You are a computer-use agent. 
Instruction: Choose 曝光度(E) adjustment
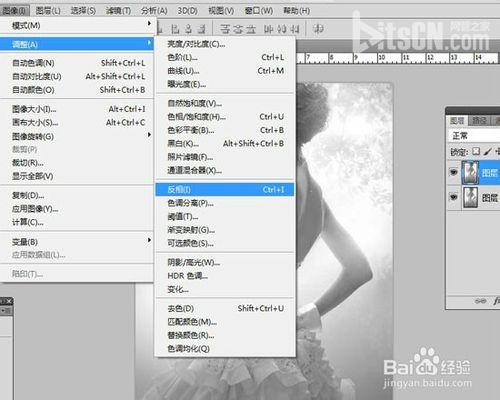tap(225, 84)
